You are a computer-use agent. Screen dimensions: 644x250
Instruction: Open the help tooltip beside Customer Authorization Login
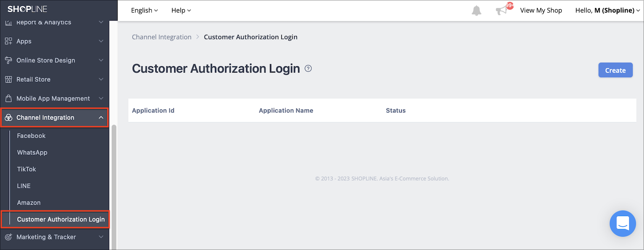pyautogui.click(x=308, y=68)
